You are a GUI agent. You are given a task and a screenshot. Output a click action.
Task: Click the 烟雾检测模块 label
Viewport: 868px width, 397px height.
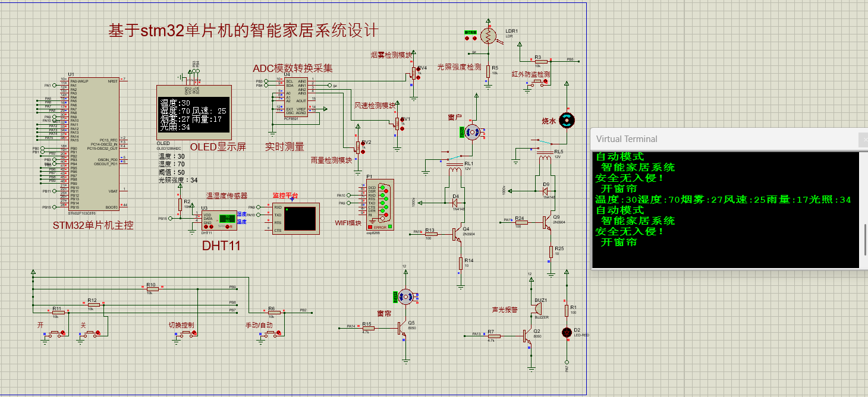point(391,55)
